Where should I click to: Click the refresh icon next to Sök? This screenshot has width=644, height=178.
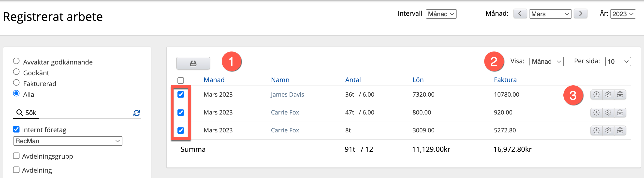pyautogui.click(x=136, y=113)
